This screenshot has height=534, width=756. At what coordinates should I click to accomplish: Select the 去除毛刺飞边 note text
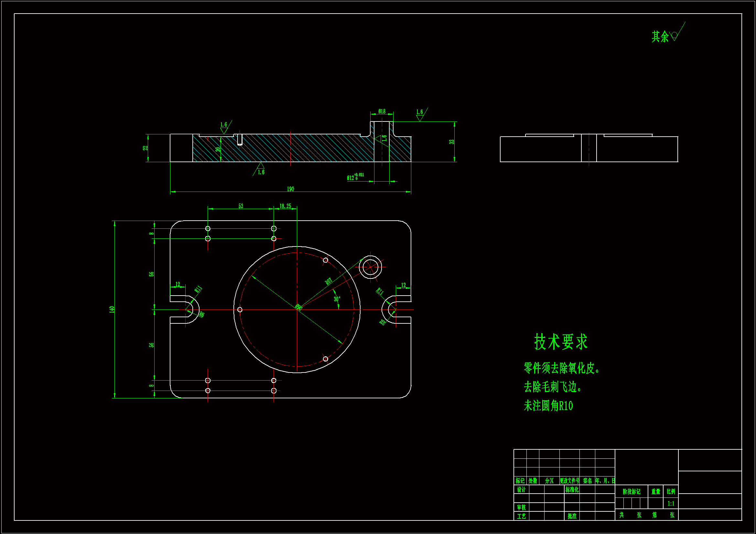[x=552, y=387]
